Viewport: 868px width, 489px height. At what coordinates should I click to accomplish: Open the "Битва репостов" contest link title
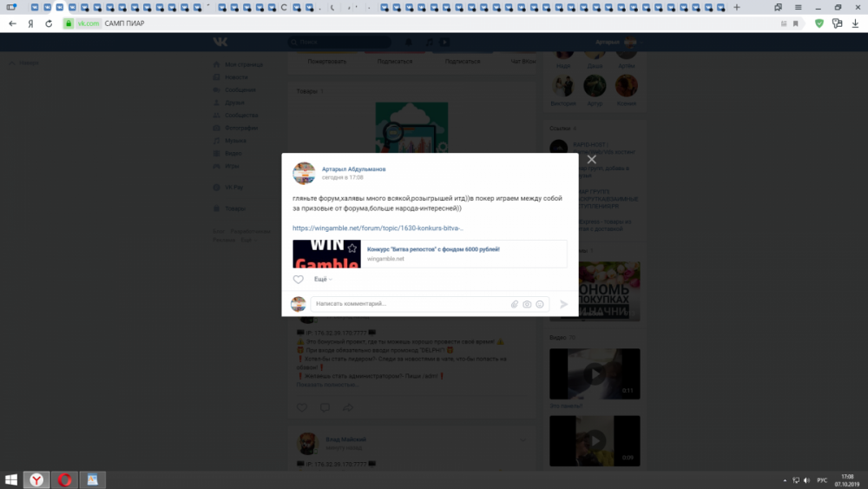coord(433,249)
